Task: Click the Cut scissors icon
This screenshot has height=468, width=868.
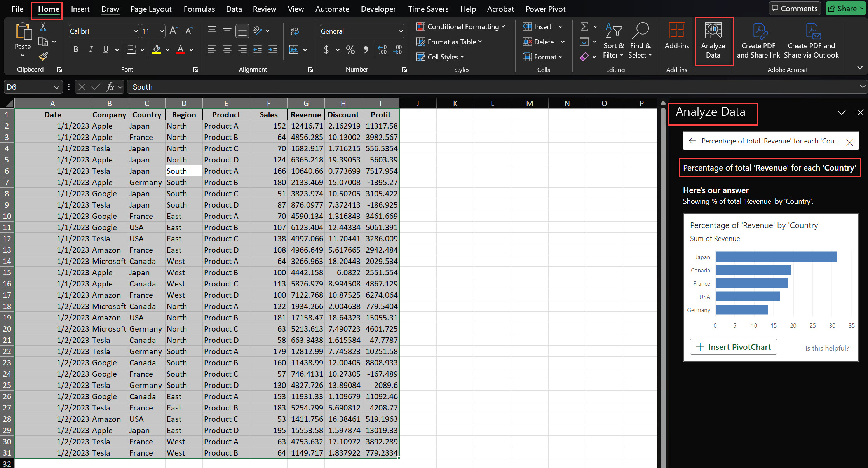Action: click(x=43, y=27)
